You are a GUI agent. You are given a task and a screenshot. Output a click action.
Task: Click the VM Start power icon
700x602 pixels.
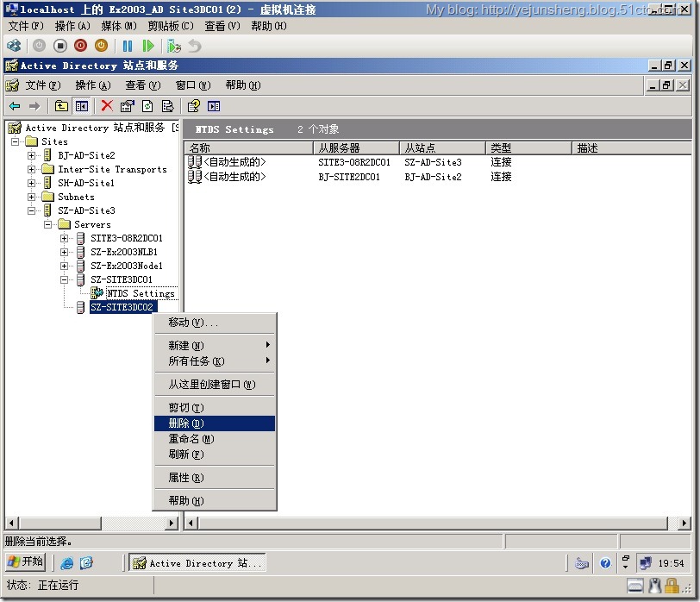[40, 46]
